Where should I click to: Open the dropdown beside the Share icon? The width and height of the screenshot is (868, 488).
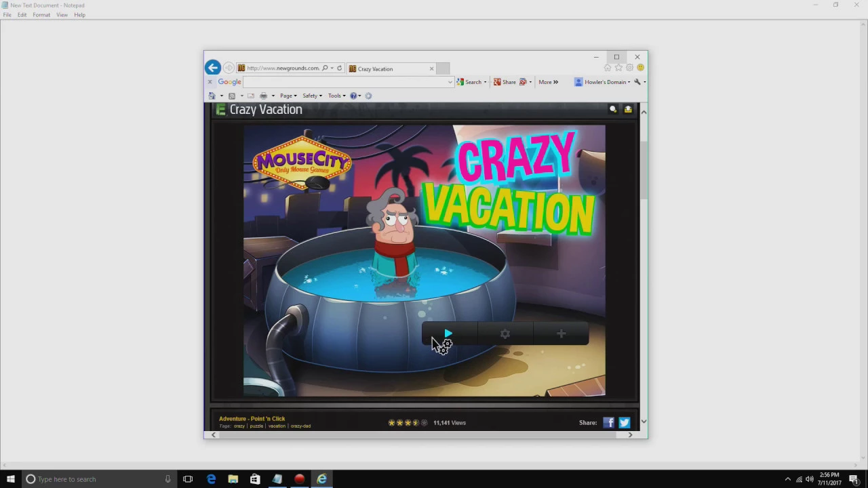click(x=530, y=82)
